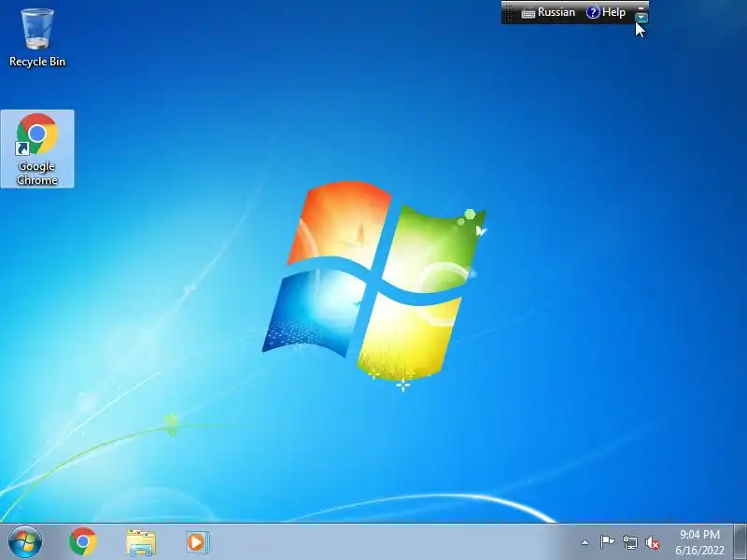Open Windows Media Player from taskbar
This screenshot has width=747, height=560.
(x=197, y=542)
